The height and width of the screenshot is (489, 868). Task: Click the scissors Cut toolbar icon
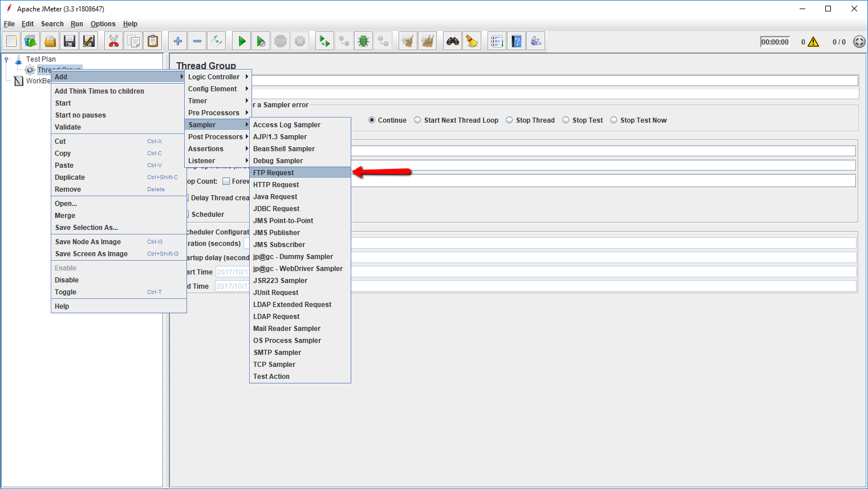click(113, 41)
